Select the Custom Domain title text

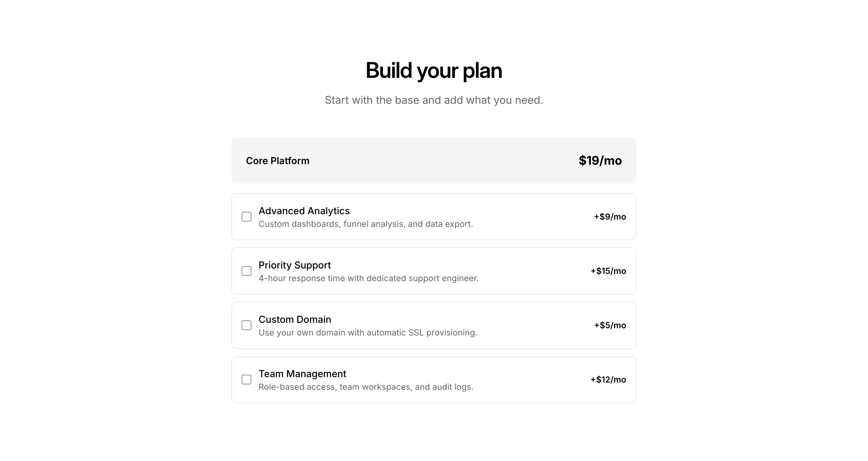294,320
